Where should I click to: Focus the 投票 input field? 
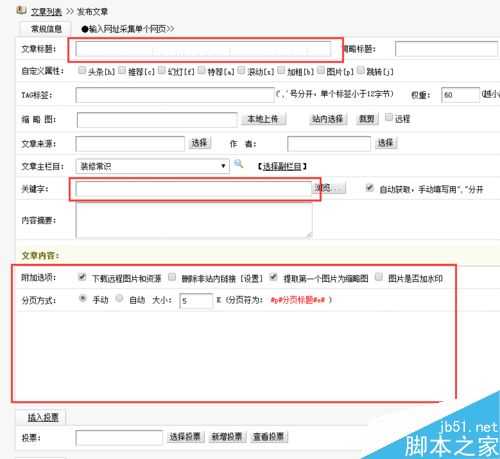119,438
